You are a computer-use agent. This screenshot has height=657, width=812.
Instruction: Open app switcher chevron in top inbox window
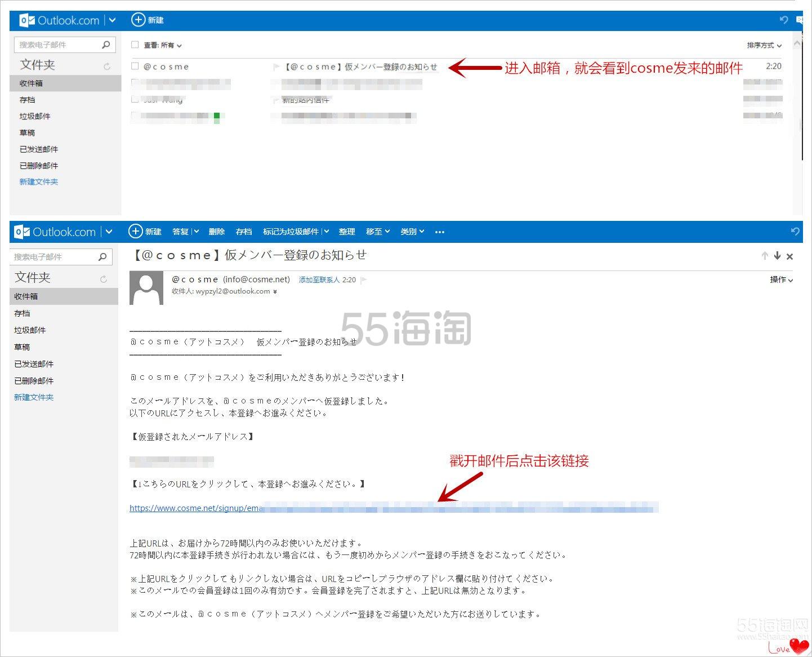pyautogui.click(x=112, y=20)
